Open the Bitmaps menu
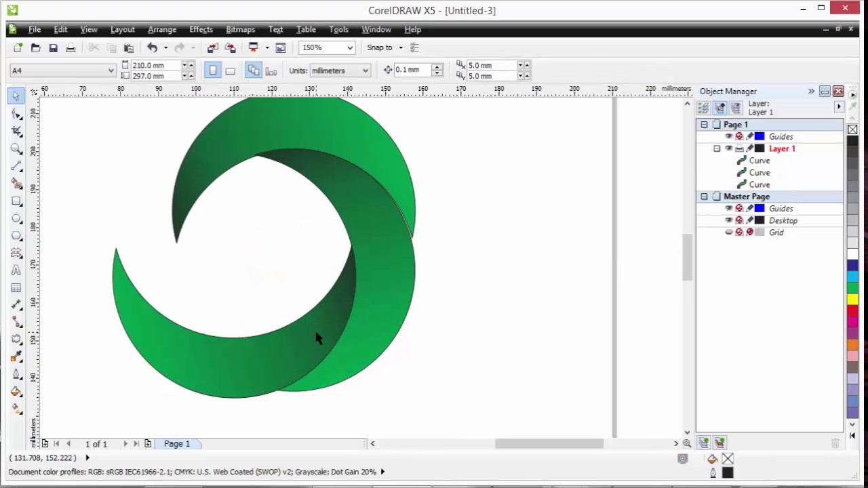Viewport: 868px width, 488px height. click(240, 29)
